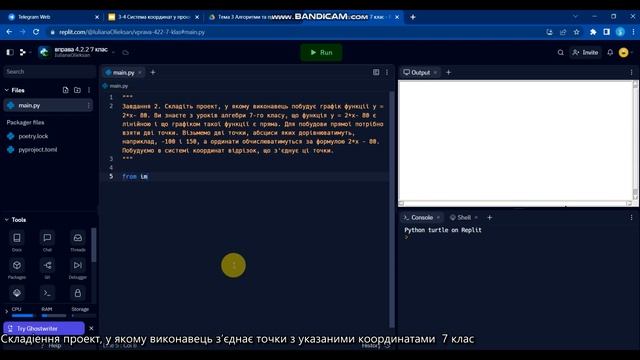
Task: Run the project with the Run button
Action: (321, 52)
